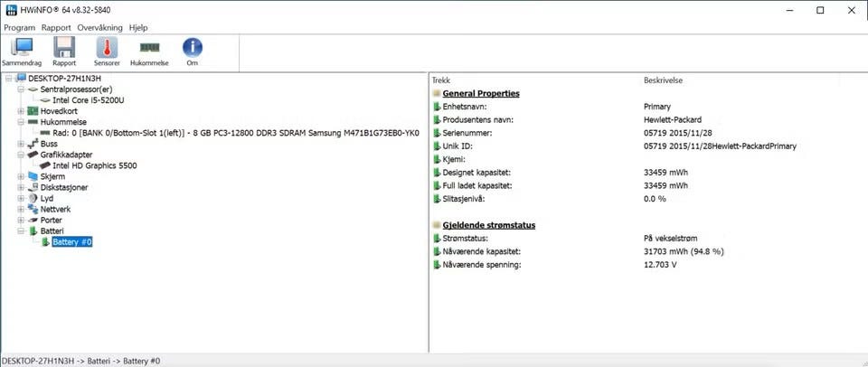The height and width of the screenshot is (367, 868).
Task: Click the Unik ID value text
Action: pyautogui.click(x=721, y=146)
